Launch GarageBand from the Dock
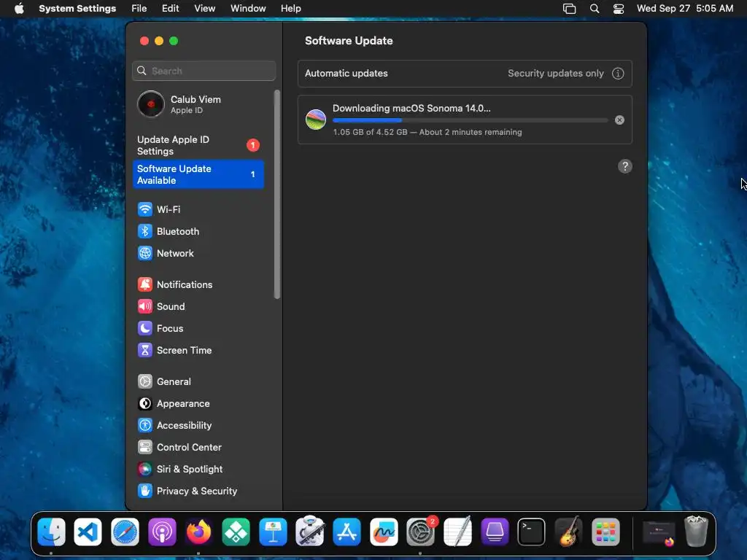The width and height of the screenshot is (747, 560). (568, 531)
